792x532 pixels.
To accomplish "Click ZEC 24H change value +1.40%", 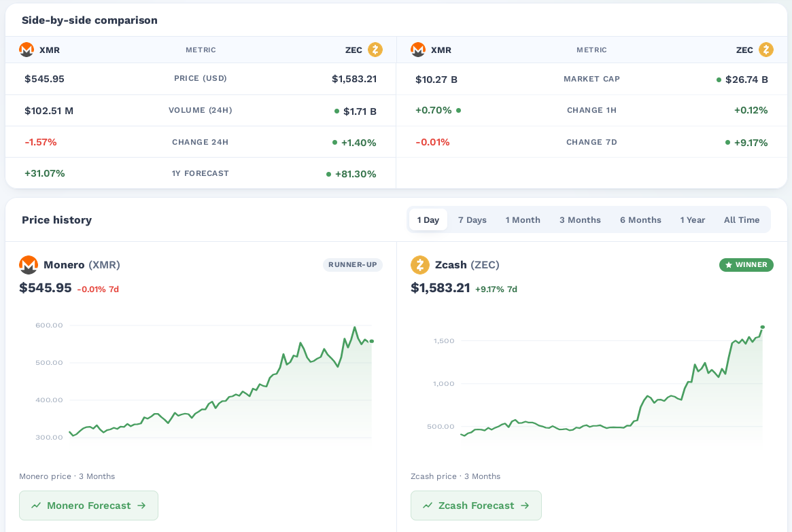I will click(359, 142).
